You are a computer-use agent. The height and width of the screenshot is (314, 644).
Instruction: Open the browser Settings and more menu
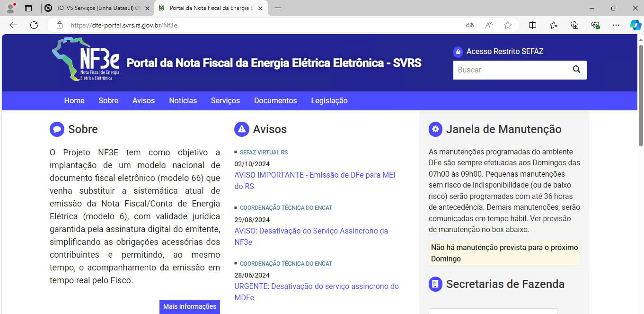point(616,25)
